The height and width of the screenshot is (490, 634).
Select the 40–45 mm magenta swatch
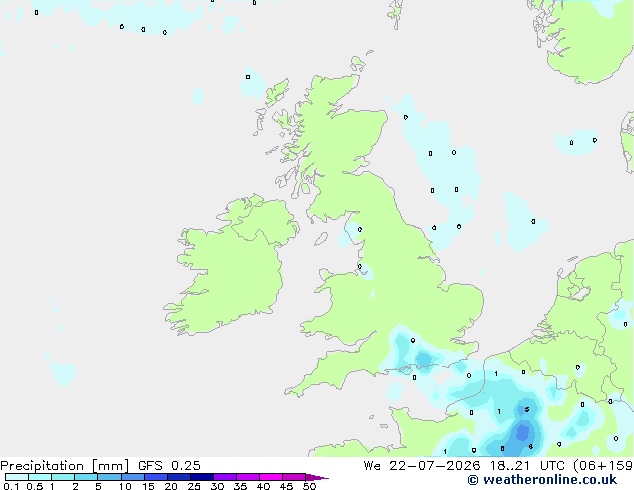pos(271,477)
